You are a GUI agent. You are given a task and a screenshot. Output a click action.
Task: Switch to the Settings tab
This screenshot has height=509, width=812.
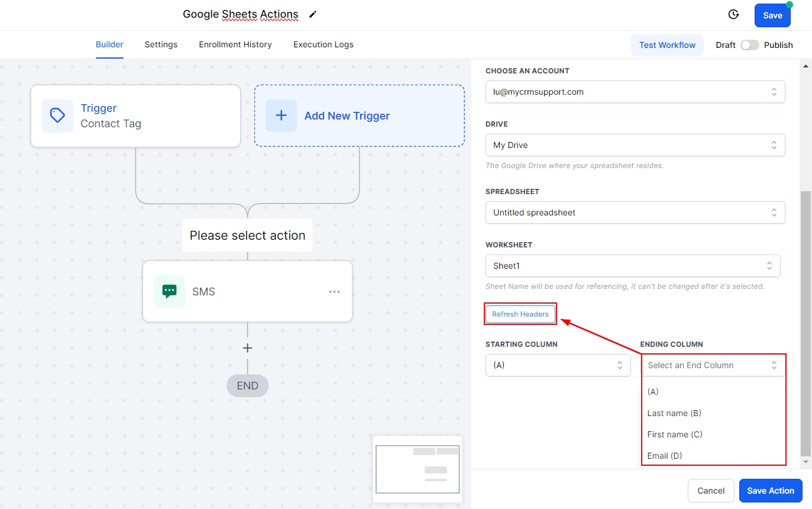click(x=161, y=44)
